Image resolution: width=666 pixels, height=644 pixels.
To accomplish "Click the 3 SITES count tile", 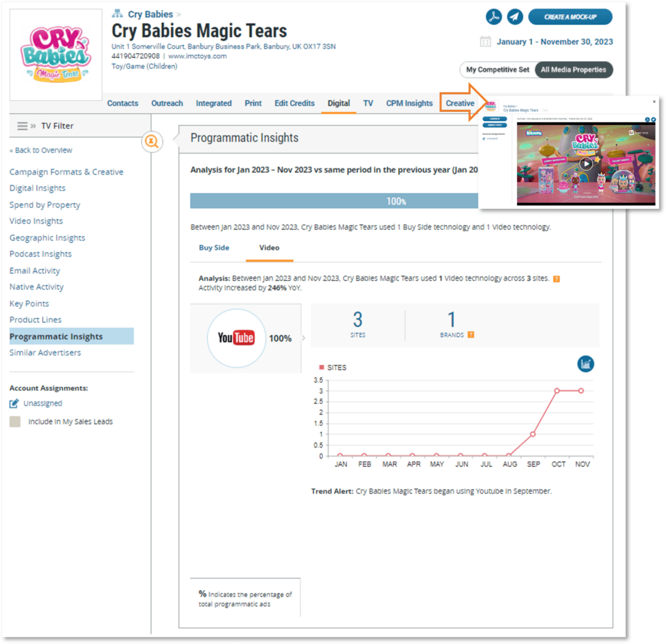I will (358, 325).
